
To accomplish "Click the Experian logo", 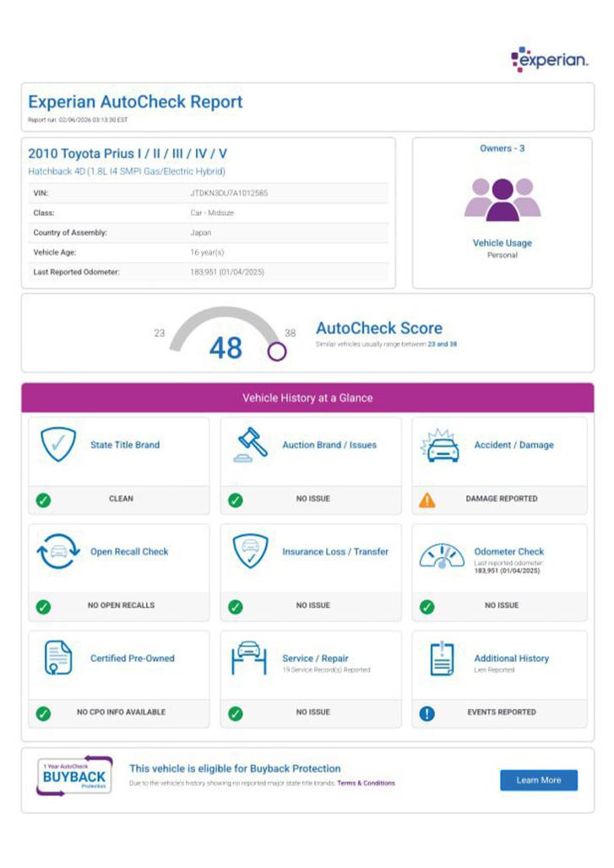I will pos(550,59).
